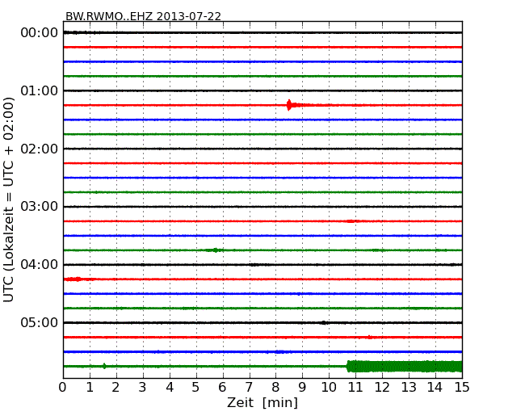
Task: Click the green bump near minute 5.7 at 03:45
Action: coord(216,250)
